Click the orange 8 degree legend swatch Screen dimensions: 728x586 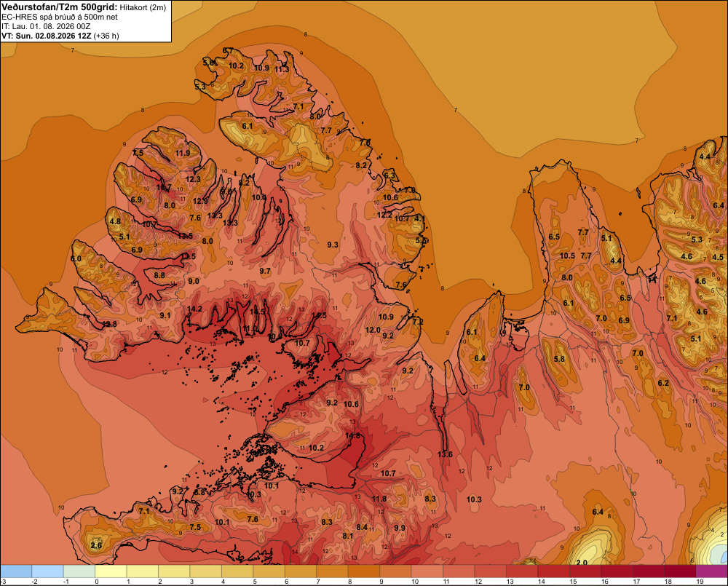[x=363, y=571]
